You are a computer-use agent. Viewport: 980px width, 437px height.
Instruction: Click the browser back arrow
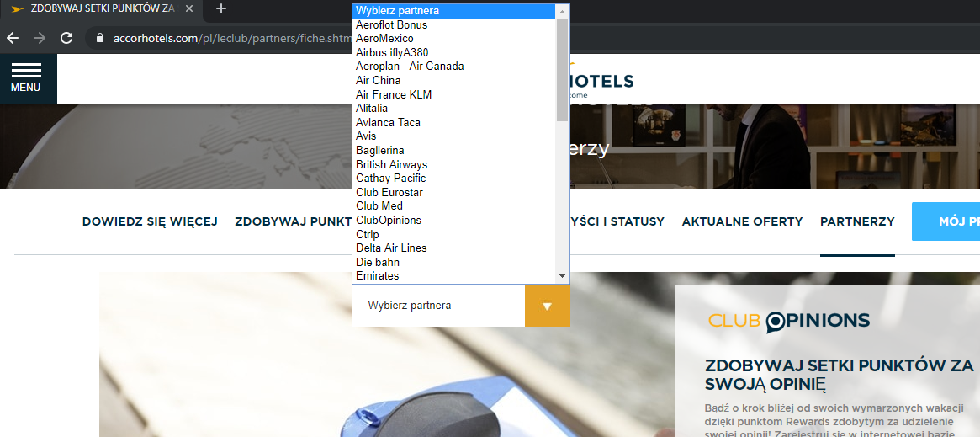13,38
